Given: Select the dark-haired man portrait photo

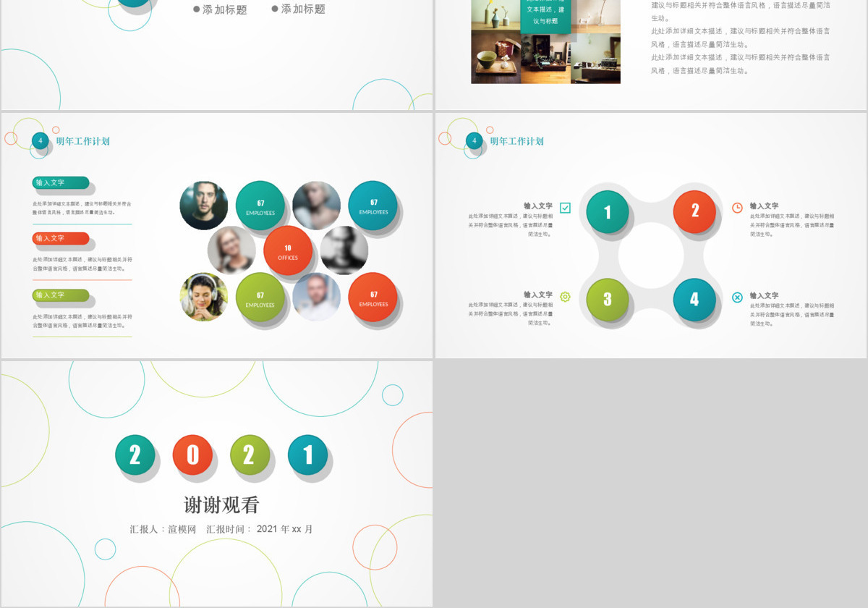Looking at the screenshot, I should (204, 206).
